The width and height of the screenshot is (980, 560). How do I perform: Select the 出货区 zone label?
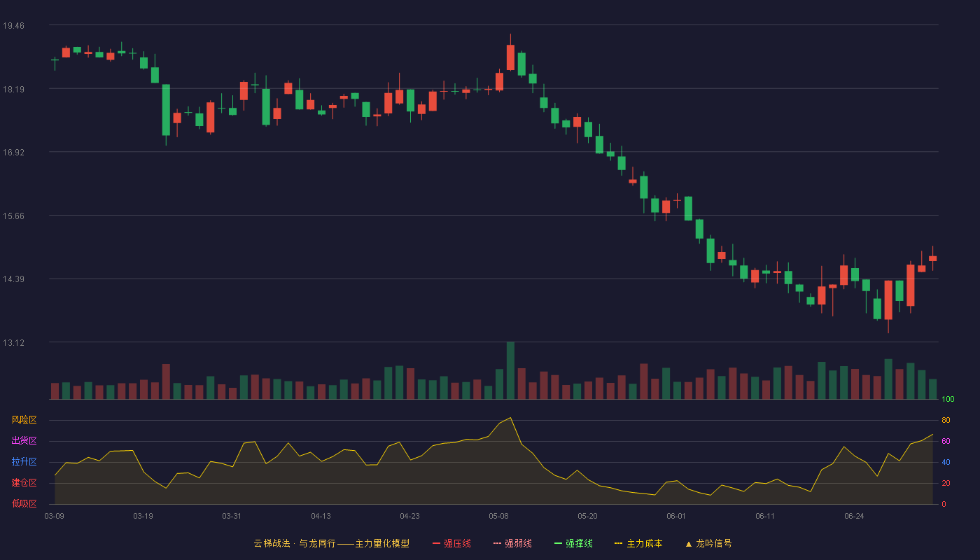coord(24,441)
